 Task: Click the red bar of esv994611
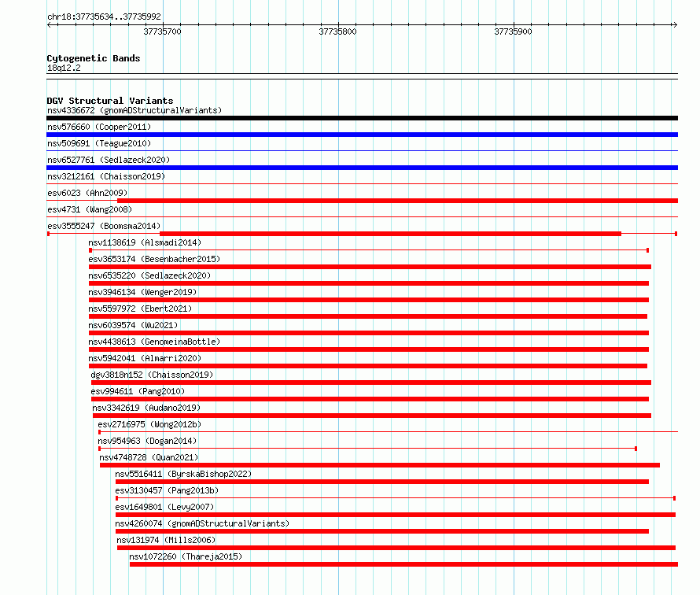pyautogui.click(x=370, y=399)
